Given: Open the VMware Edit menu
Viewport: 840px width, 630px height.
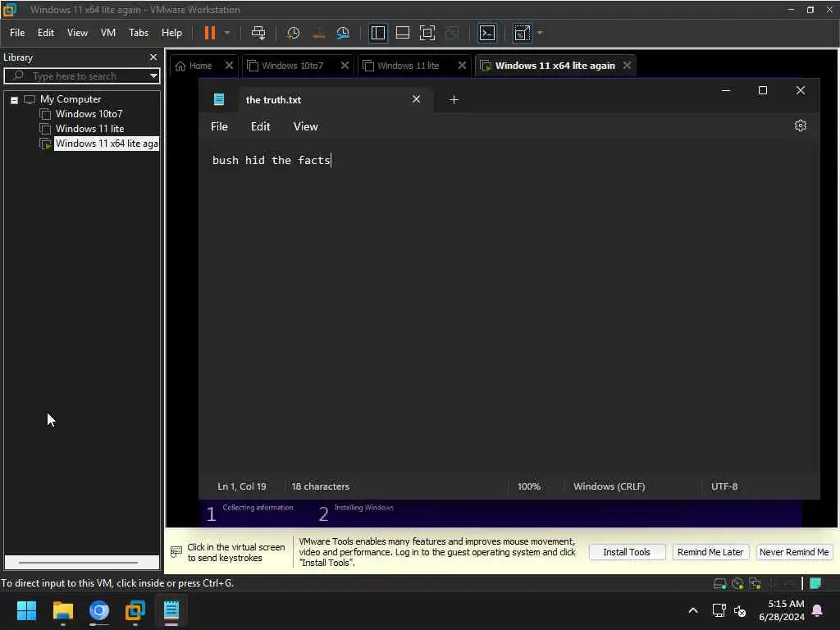Looking at the screenshot, I should (x=46, y=33).
